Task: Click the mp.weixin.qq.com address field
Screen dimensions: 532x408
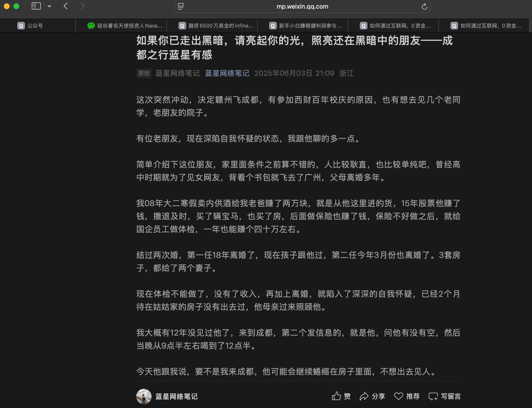Action: (302, 6)
